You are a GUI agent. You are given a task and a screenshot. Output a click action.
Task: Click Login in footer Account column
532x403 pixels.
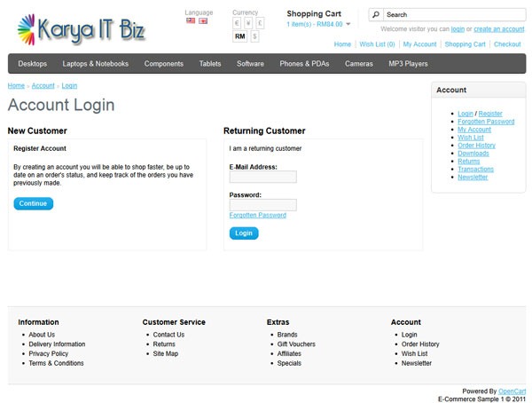tap(409, 335)
